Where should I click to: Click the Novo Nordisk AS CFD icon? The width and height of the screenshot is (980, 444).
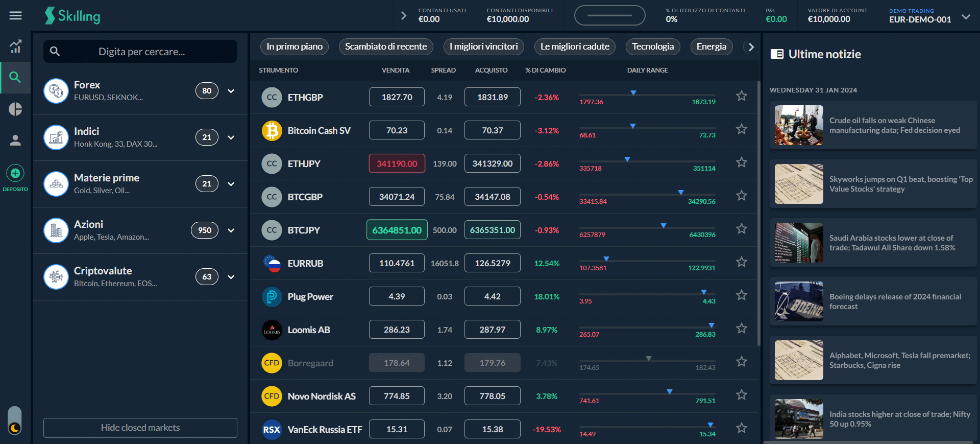pyautogui.click(x=272, y=396)
